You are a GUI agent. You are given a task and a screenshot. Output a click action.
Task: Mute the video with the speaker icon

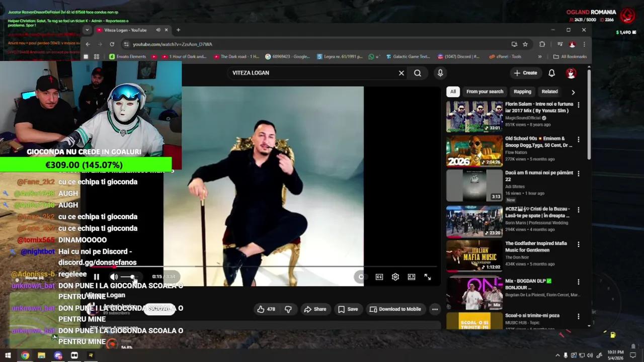[x=114, y=277]
